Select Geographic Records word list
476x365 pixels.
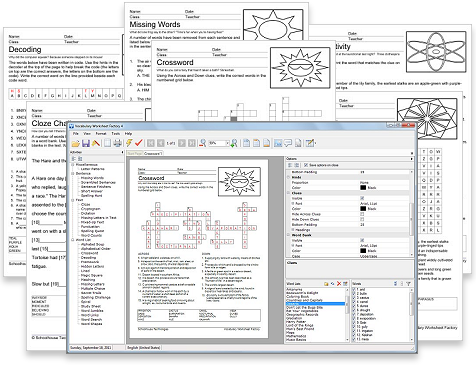pos(302,314)
